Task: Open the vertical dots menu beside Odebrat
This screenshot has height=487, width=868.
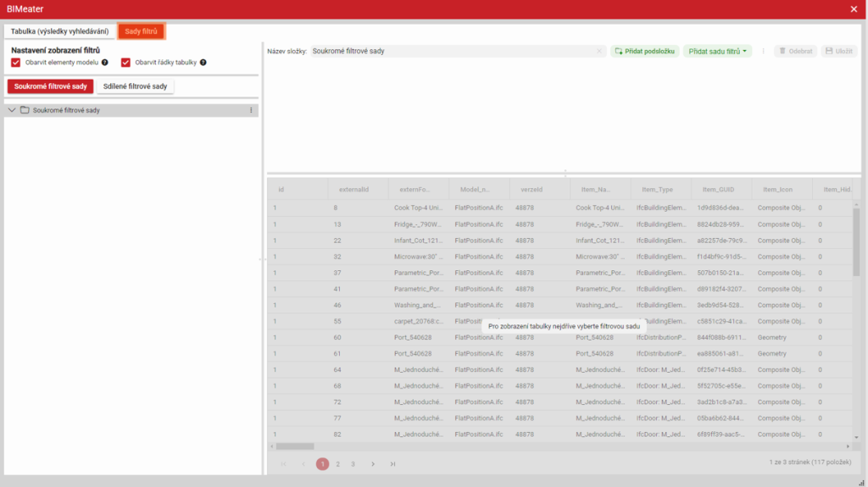Action: 763,52
